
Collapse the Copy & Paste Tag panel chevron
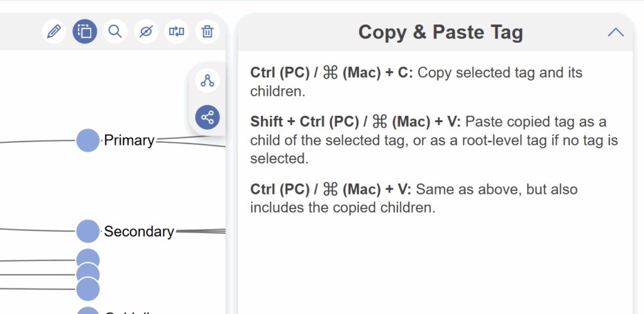[616, 32]
